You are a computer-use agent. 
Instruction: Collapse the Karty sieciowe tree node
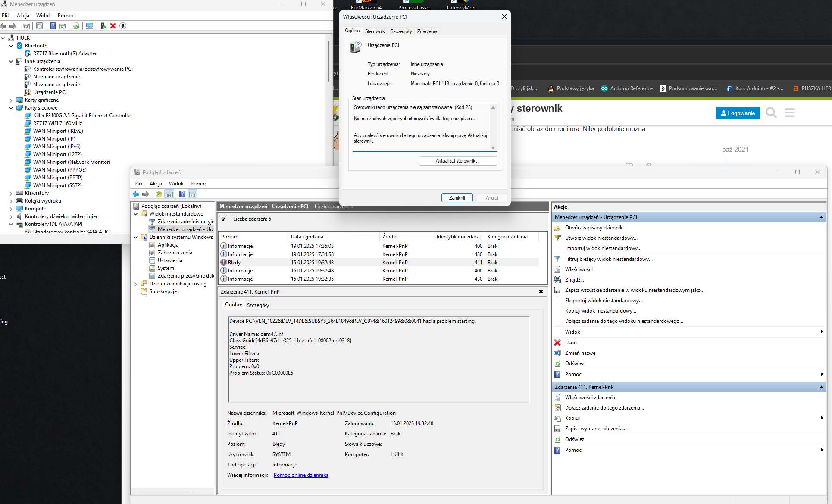pyautogui.click(x=11, y=108)
